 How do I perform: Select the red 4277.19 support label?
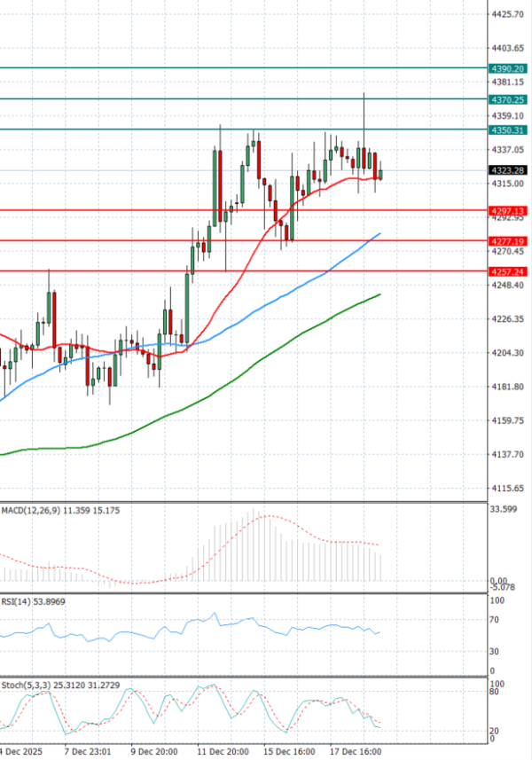[x=507, y=241]
